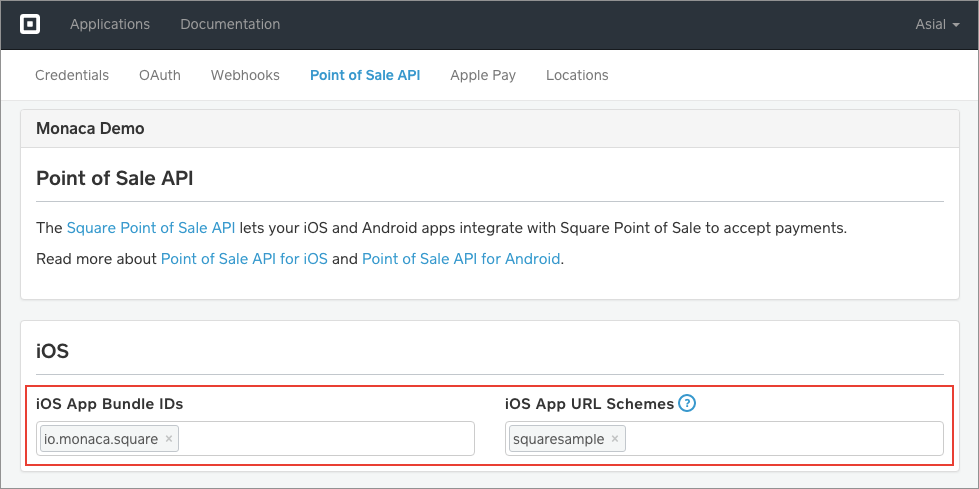Screen dimensions: 979x489
Task: Go to Documentation in top bar
Action: pos(230,24)
